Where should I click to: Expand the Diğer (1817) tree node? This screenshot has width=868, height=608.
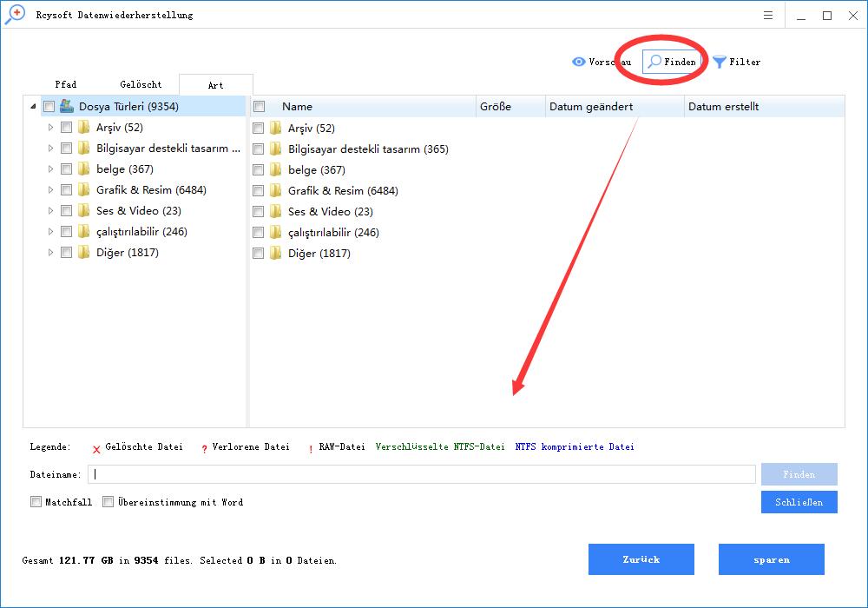pyautogui.click(x=50, y=253)
